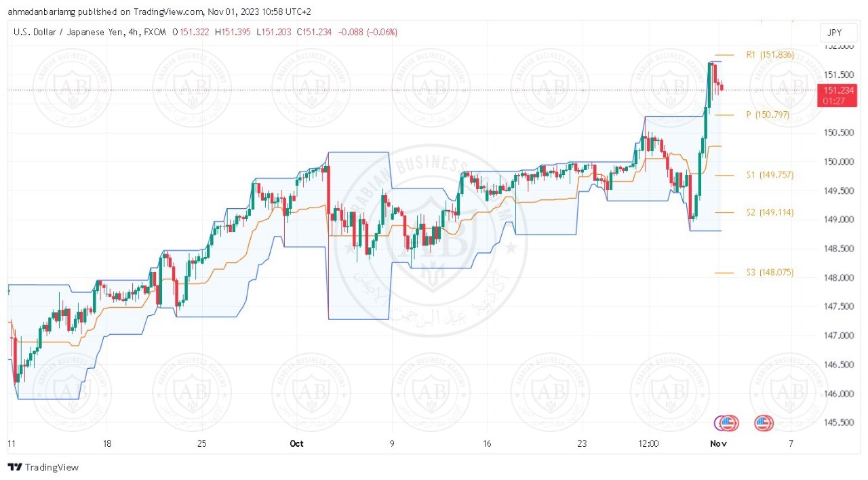868x480 pixels.
Task: Select the purple event marker near Nov
Action: 719,423
